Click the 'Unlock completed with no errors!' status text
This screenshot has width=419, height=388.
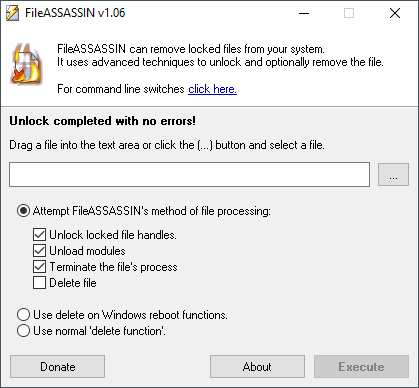coord(102,121)
